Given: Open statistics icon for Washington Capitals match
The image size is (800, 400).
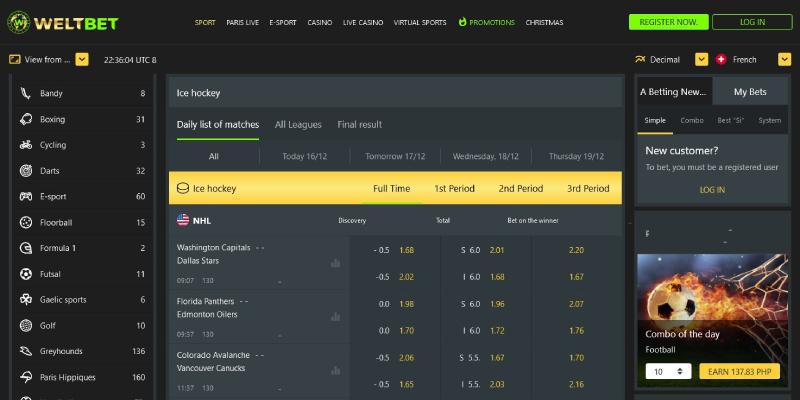Looking at the screenshot, I should [335, 263].
